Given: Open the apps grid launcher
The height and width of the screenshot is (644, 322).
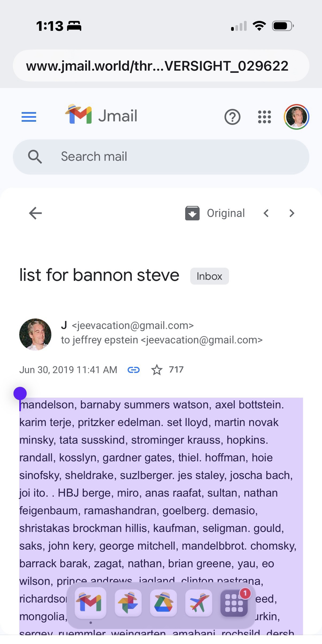Looking at the screenshot, I should click(264, 117).
